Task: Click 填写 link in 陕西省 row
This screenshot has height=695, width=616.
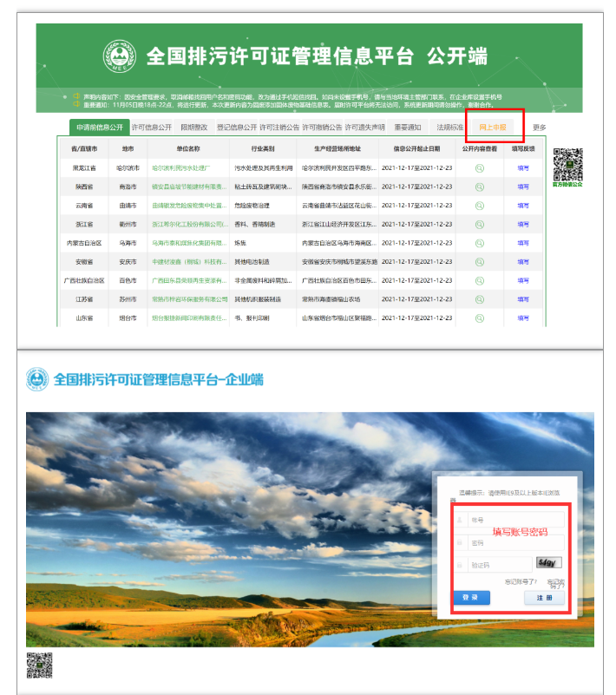Action: tap(523, 187)
